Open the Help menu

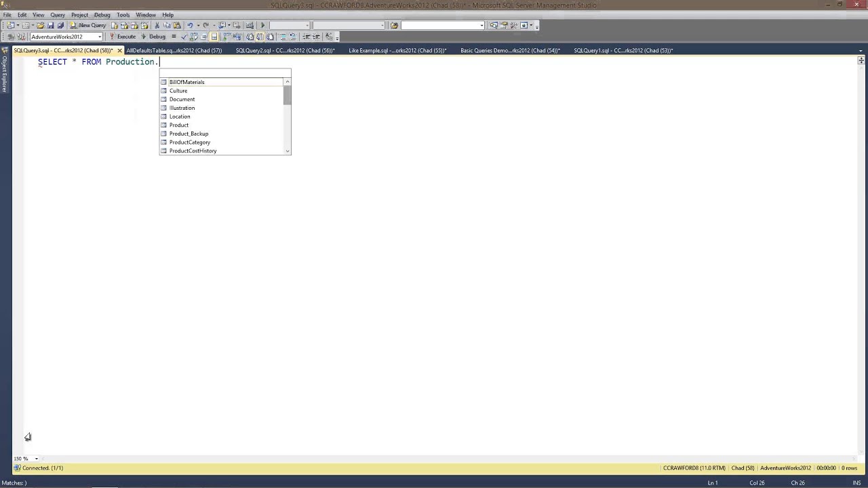click(168, 14)
